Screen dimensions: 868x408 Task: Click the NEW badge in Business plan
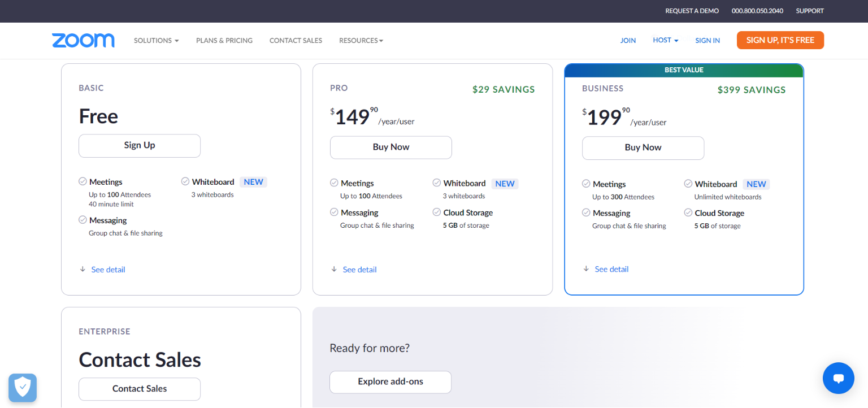(756, 184)
